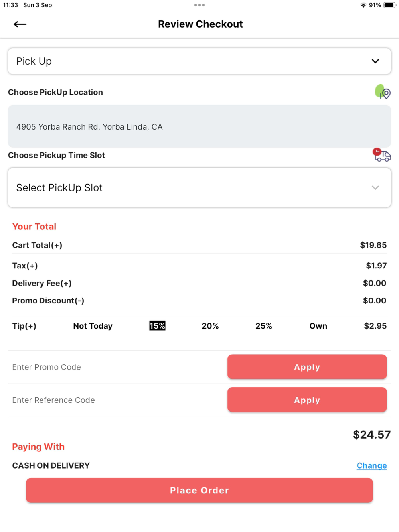Viewport: 399px width, 532px height.
Task: Tap the map pin location icon
Action: click(383, 92)
